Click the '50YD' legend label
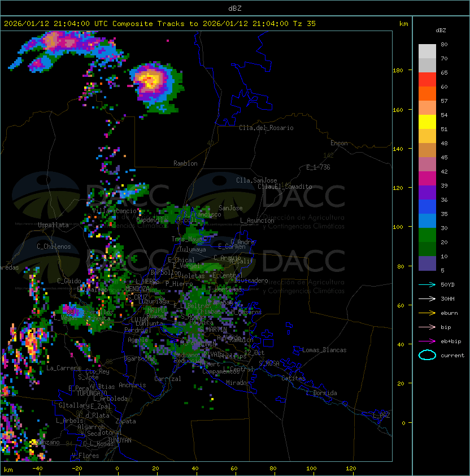Viewport: 470px width, 476px height. click(447, 285)
